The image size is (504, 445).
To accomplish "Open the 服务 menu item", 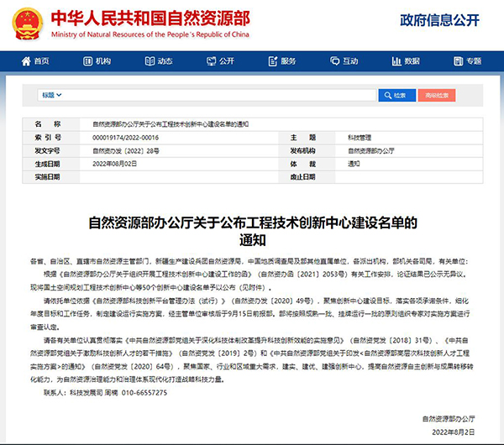I will (x=282, y=61).
